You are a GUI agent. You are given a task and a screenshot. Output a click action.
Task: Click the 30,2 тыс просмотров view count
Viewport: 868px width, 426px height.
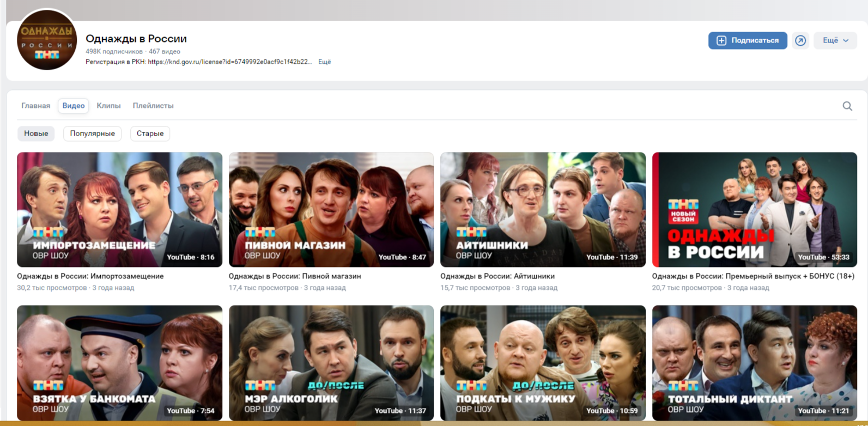tap(52, 288)
